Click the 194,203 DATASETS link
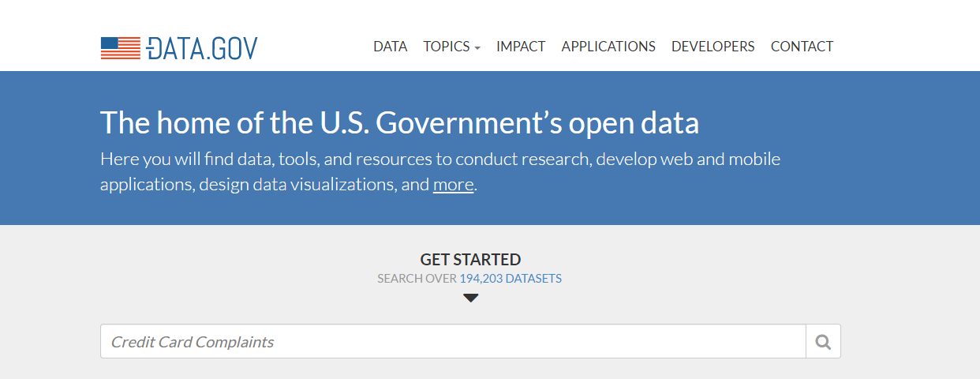 (511, 279)
